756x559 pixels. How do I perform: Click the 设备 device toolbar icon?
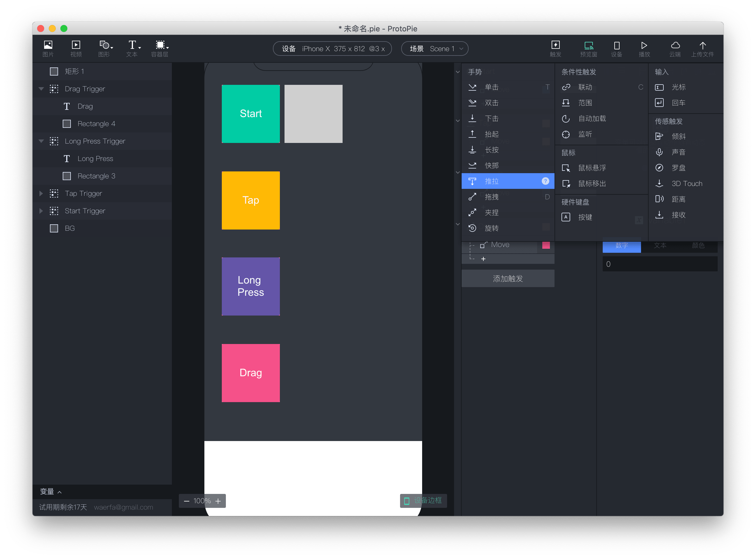click(x=617, y=49)
